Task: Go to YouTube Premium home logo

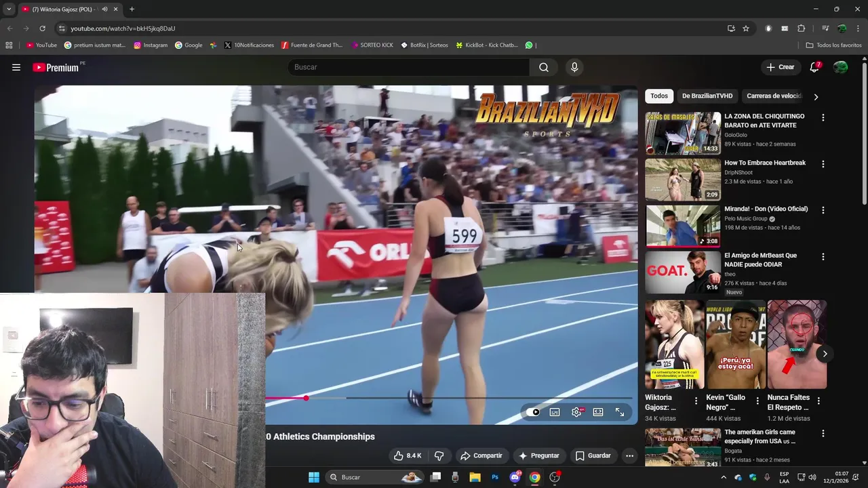Action: point(56,67)
